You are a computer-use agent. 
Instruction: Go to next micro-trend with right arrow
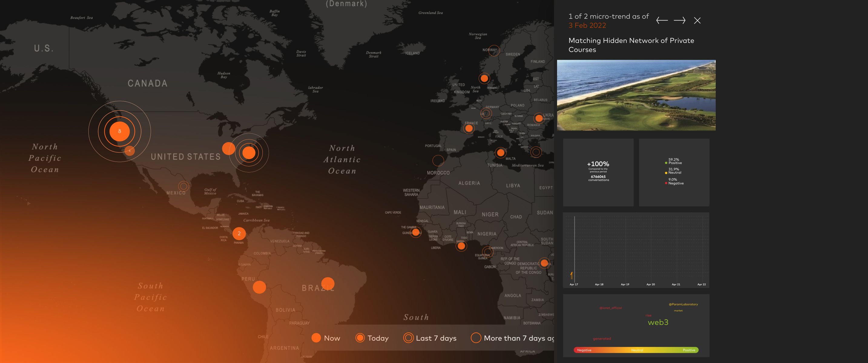pos(679,21)
